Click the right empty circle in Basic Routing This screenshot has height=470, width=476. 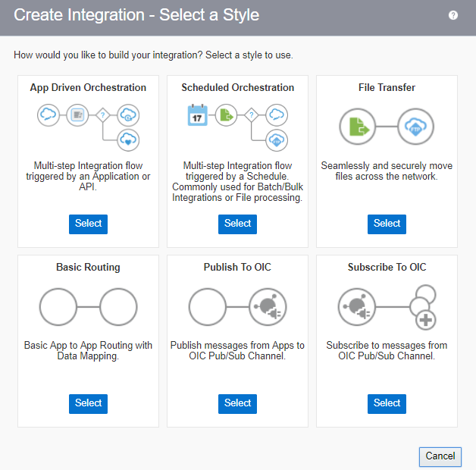118,306
